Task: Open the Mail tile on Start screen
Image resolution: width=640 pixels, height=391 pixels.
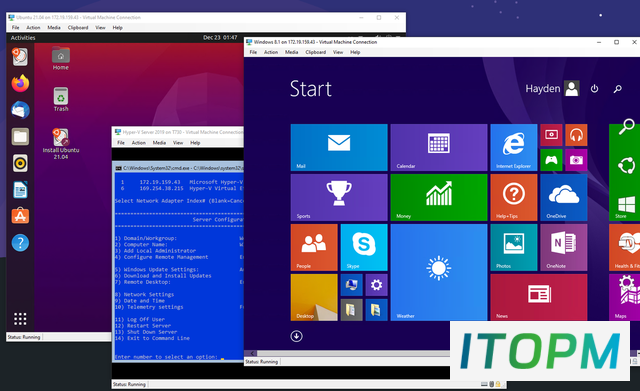Action: pos(339,147)
